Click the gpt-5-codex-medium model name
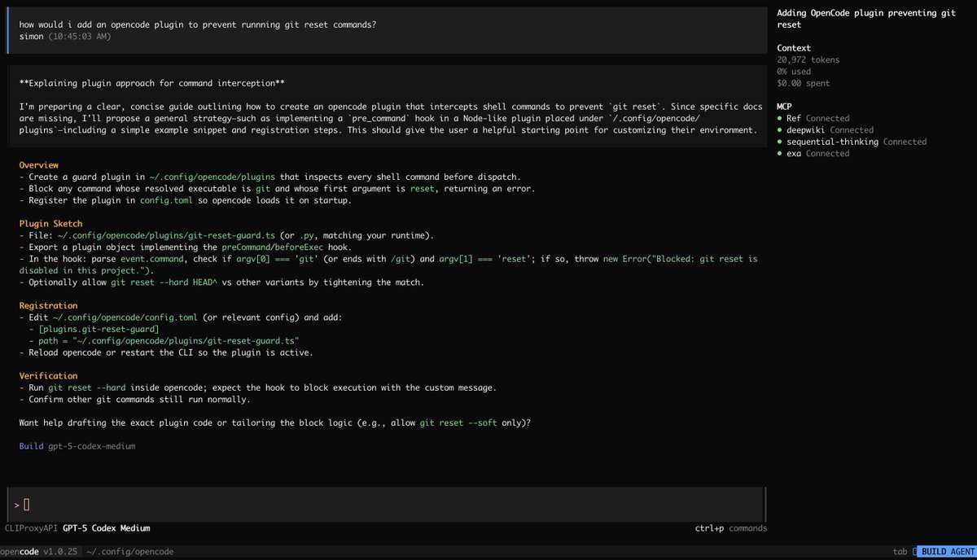 90,446
